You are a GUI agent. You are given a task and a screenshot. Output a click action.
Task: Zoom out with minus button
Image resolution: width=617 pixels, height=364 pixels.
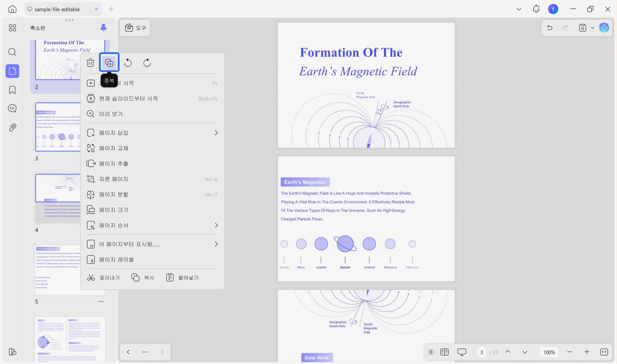(570, 352)
